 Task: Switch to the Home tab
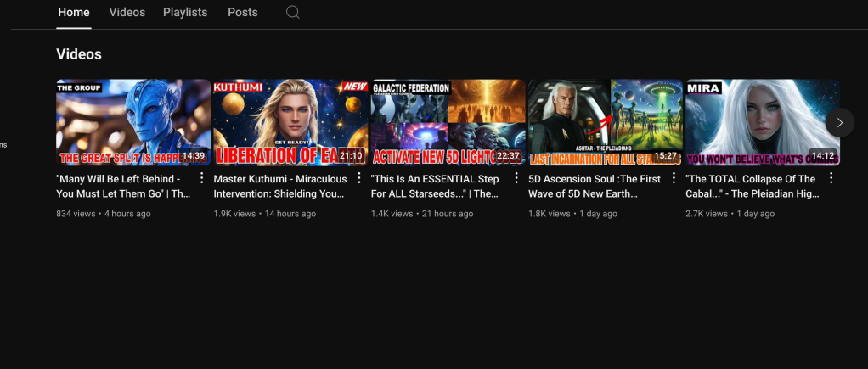pos(74,13)
